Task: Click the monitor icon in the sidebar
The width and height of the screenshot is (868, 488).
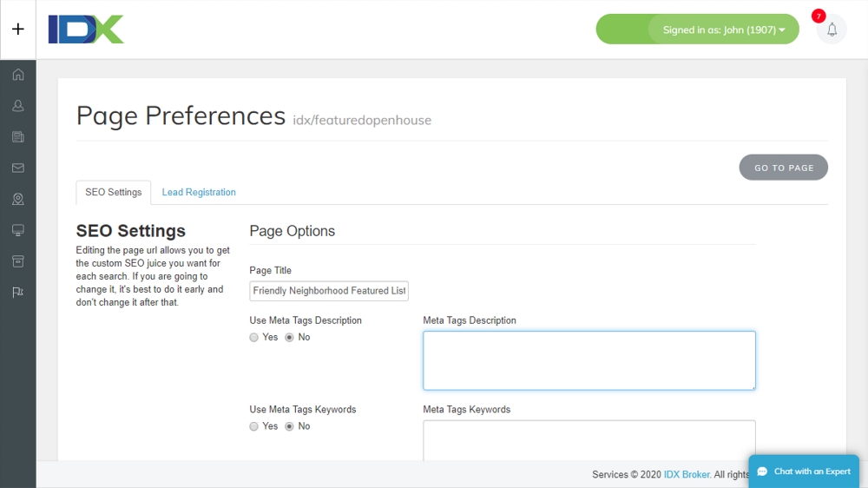Action: pyautogui.click(x=17, y=230)
